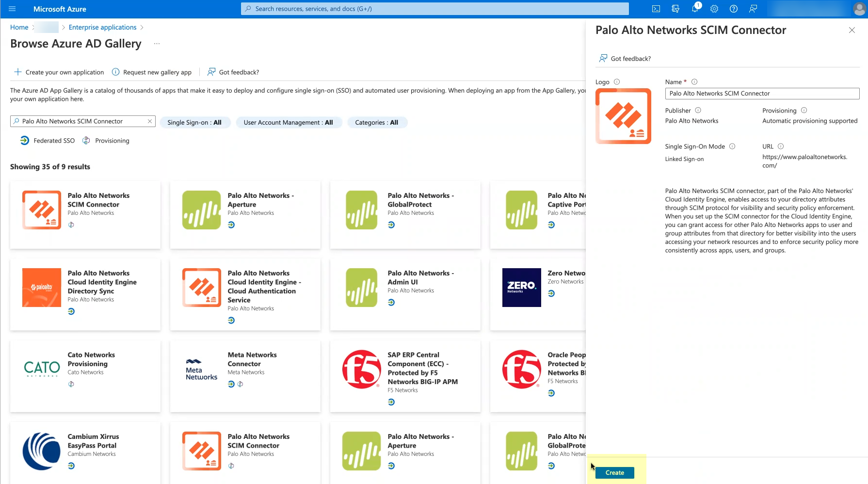Viewport: 868px width, 484px height.
Task: Click 'Automatic provisioning supported' text
Action: (810, 121)
